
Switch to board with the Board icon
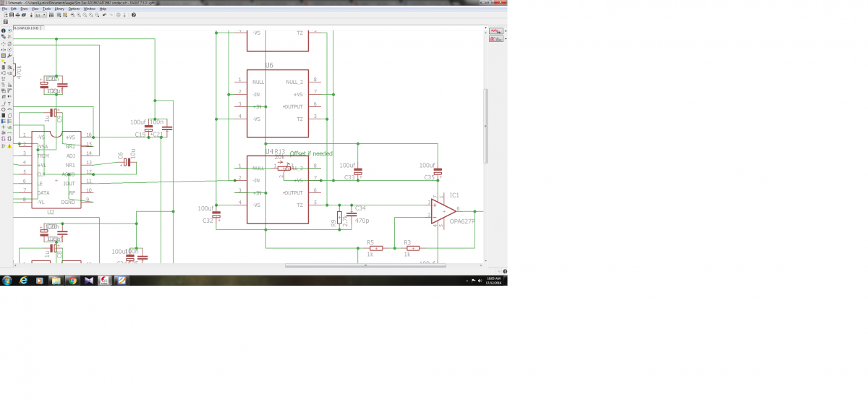[x=31, y=14]
